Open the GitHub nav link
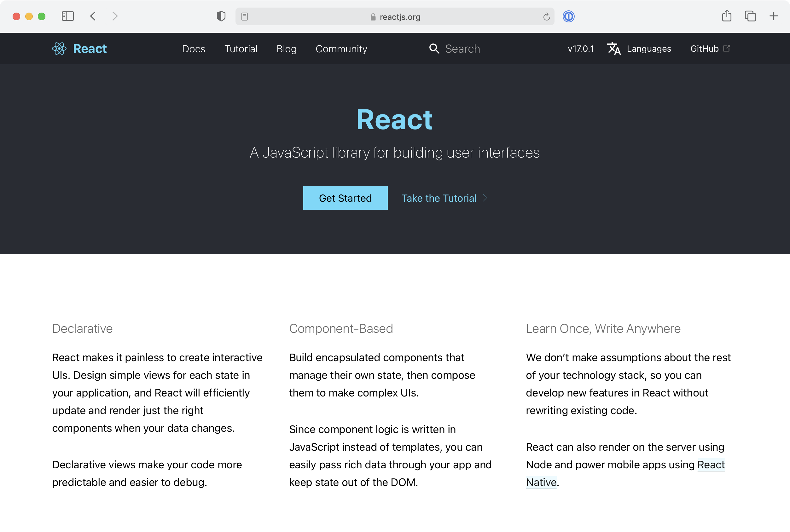The image size is (790, 532). click(x=705, y=49)
